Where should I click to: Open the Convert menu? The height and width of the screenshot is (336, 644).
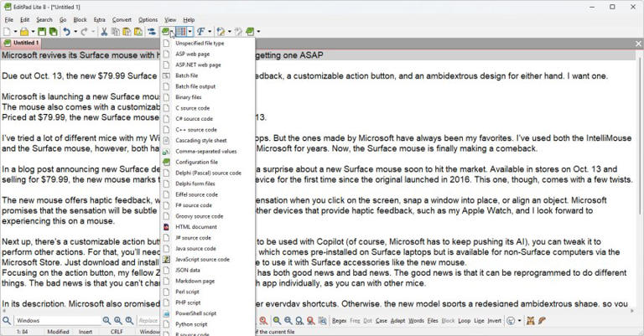[x=122, y=20]
